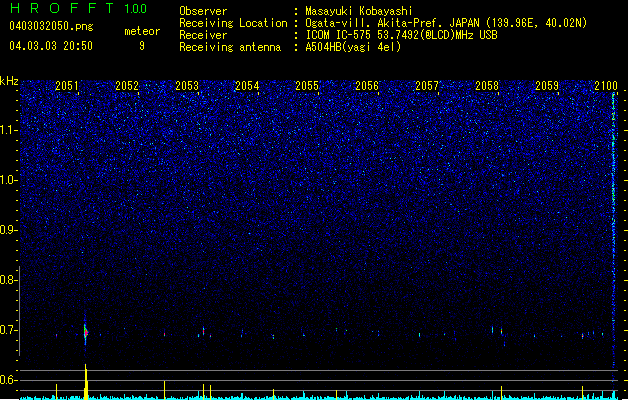
Task: Click the meteor count value 9
Action: click(142, 46)
